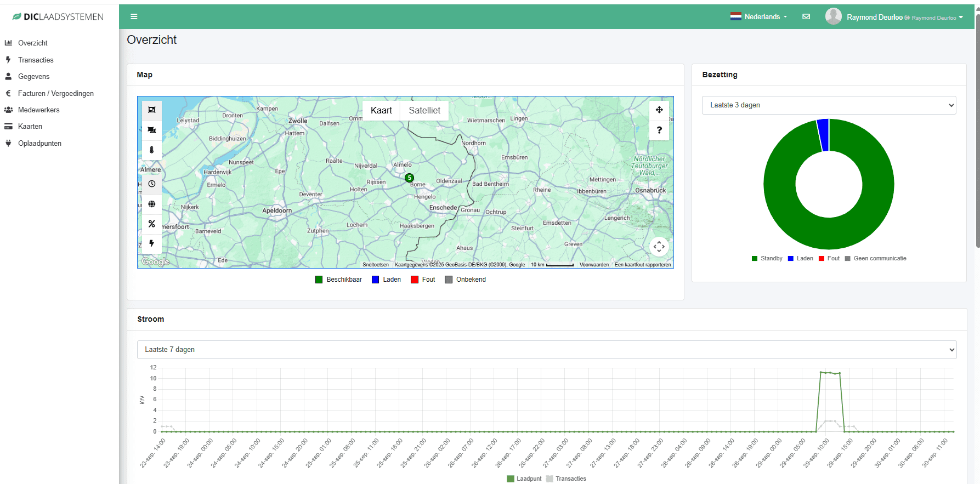Click the map help question mark button
Image resolution: width=980 pixels, height=484 pixels.
(x=659, y=130)
